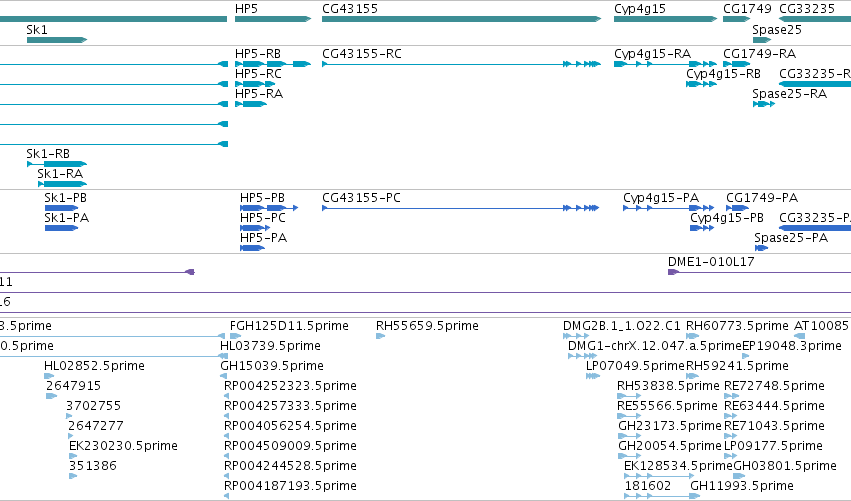The height and width of the screenshot is (501, 851).
Task: Select the 2647277 EST label
Action: click(96, 426)
